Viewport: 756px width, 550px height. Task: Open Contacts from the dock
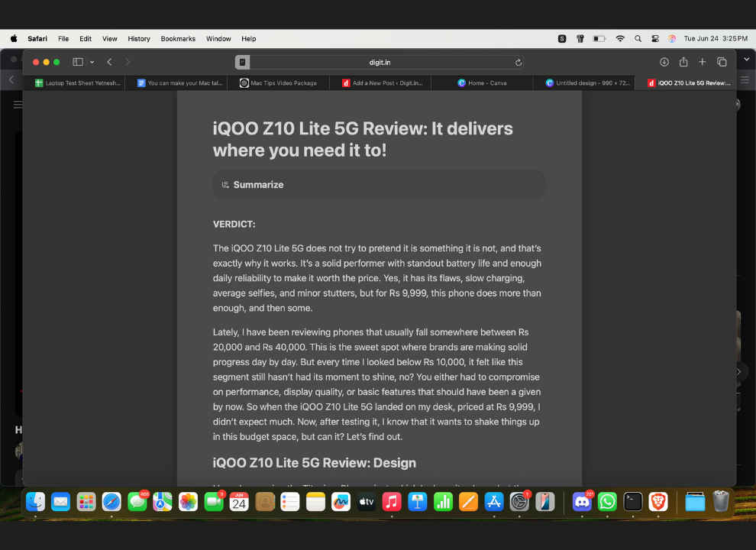pos(265,502)
